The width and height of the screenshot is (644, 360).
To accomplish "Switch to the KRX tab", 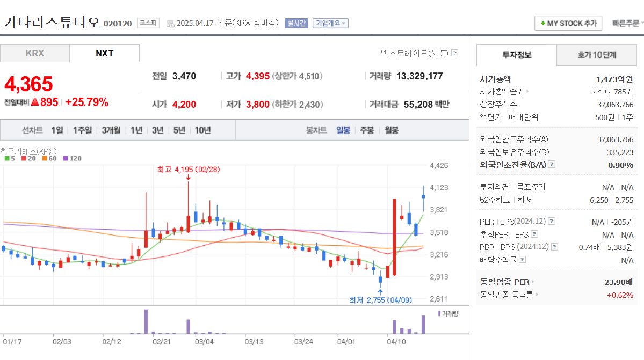I will point(35,53).
